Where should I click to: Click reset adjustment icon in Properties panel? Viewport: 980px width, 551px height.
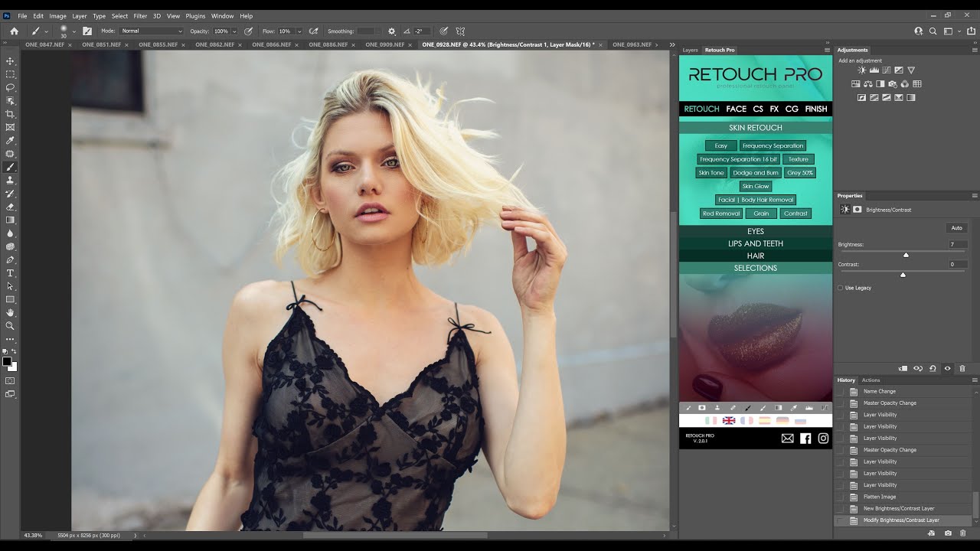(x=933, y=368)
